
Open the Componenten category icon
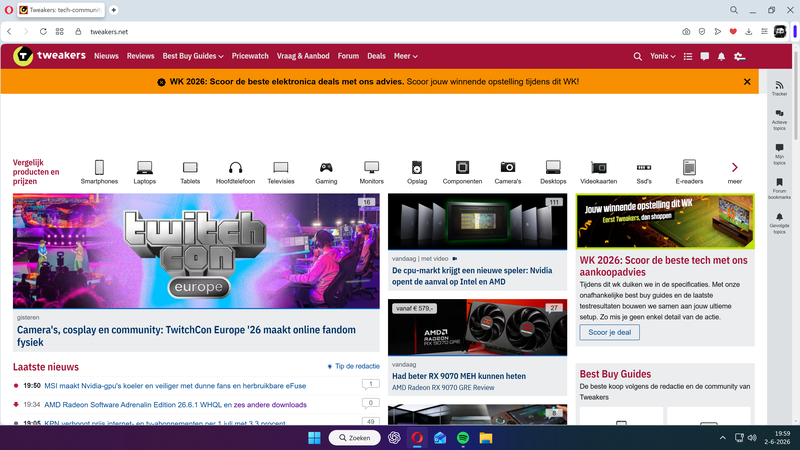point(462,167)
